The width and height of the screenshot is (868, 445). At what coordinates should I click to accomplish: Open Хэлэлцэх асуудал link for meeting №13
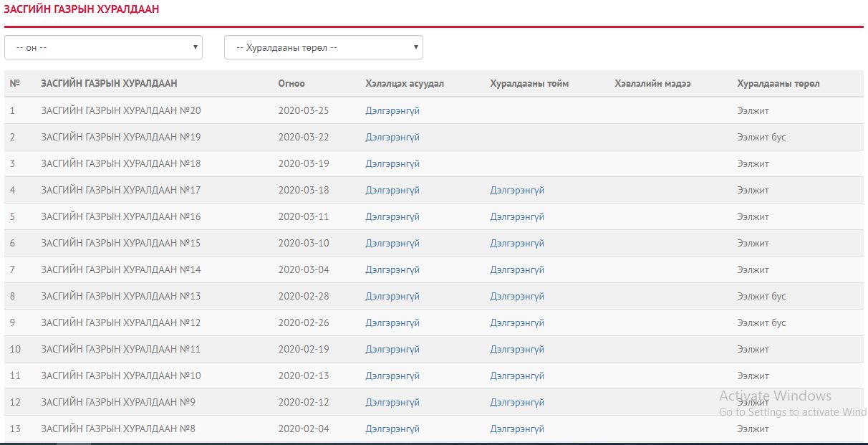coord(392,297)
